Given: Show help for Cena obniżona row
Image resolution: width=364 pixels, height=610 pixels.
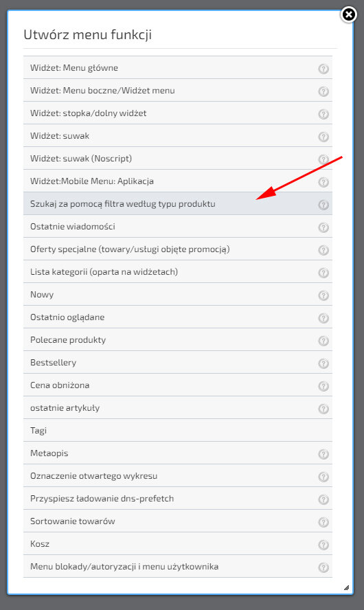Looking at the screenshot, I should click(323, 386).
